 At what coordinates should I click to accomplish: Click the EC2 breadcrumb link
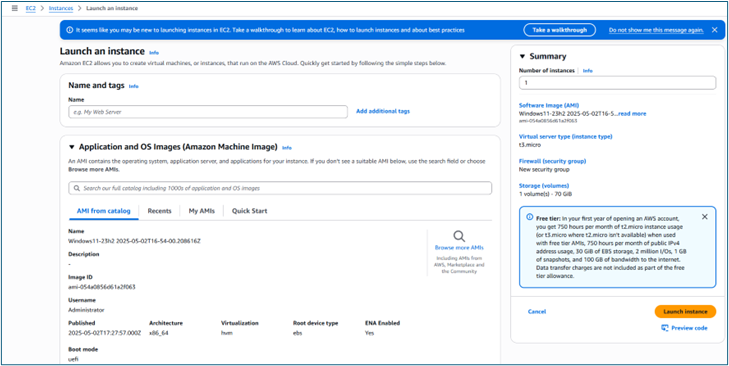click(31, 8)
